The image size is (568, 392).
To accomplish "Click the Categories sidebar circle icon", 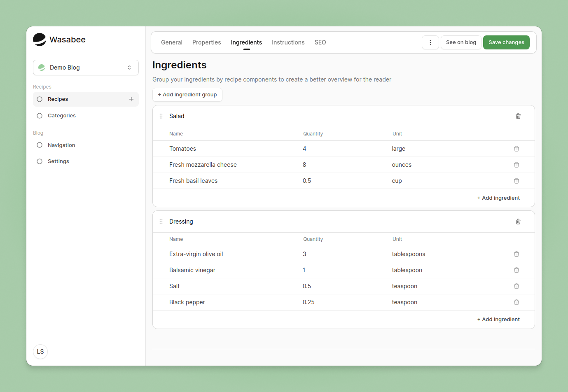I will tap(40, 116).
